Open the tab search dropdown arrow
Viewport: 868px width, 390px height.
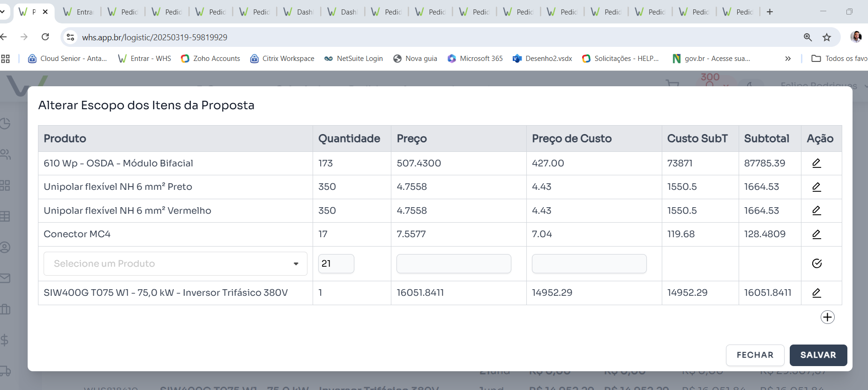[3, 12]
